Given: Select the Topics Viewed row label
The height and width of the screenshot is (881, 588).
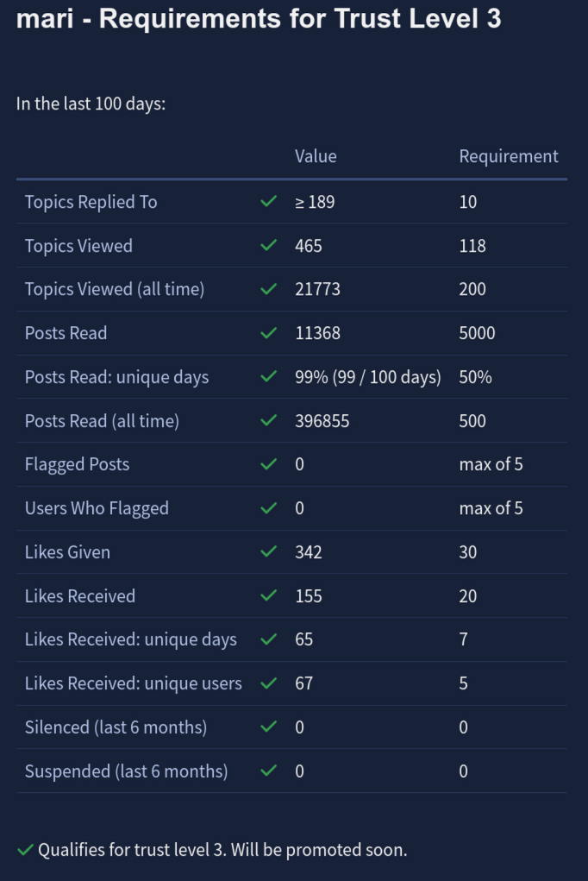Looking at the screenshot, I should [78, 246].
